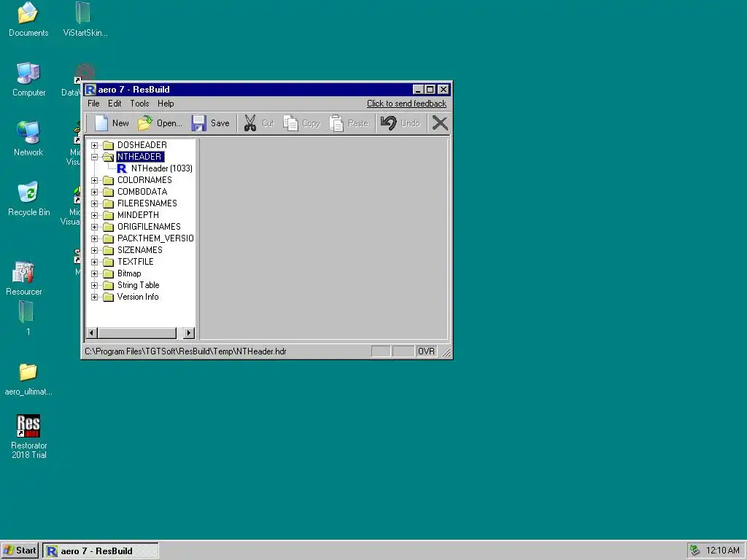747x560 pixels.
Task: Click the Undo arrow icon
Action: pyautogui.click(x=388, y=123)
